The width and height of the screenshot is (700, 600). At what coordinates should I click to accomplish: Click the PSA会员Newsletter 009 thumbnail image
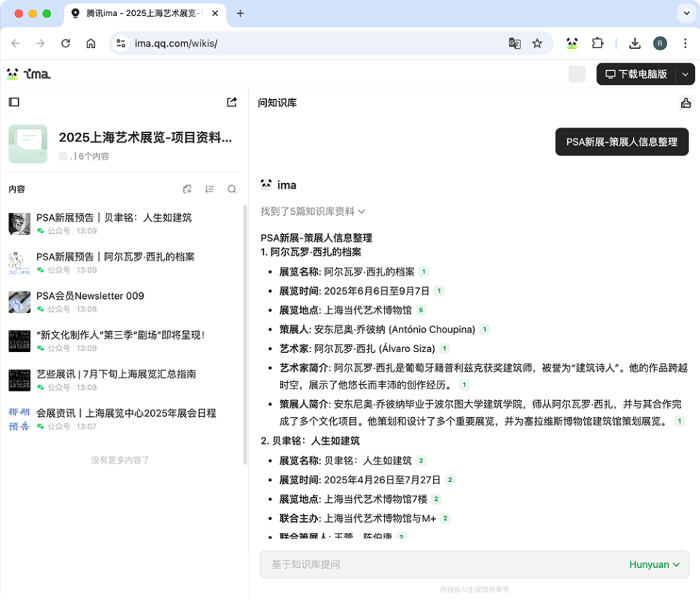click(x=19, y=301)
